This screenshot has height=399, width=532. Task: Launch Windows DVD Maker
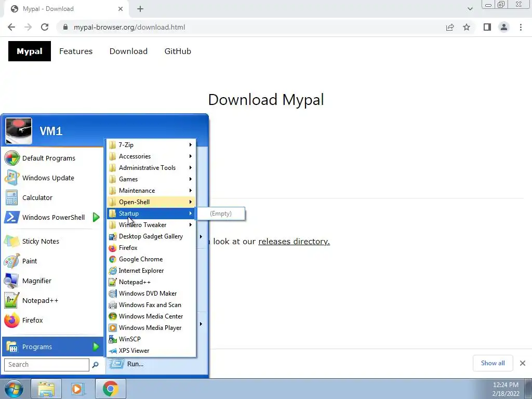click(151, 294)
